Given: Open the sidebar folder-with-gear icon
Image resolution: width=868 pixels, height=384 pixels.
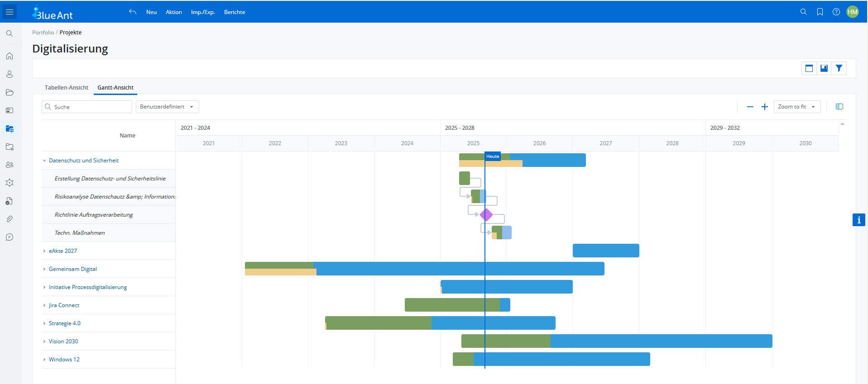Looking at the screenshot, I should (x=10, y=147).
